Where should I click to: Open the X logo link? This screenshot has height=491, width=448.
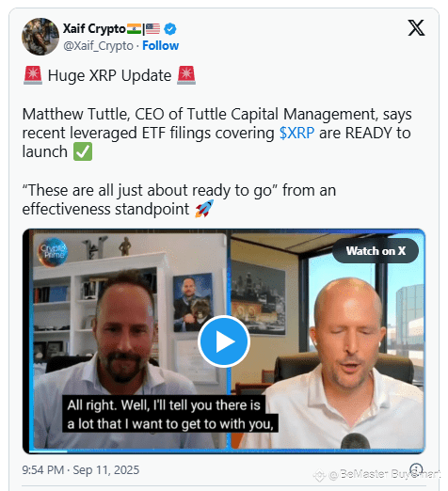pos(416,27)
